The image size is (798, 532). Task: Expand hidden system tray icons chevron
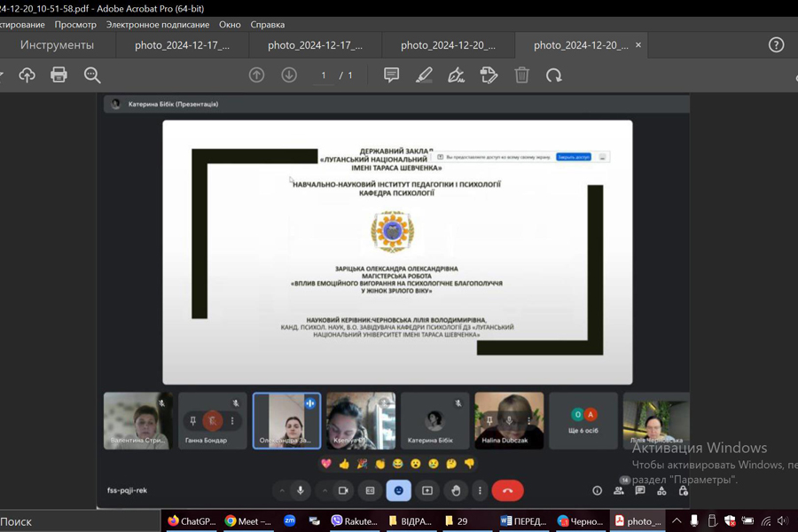(677, 521)
